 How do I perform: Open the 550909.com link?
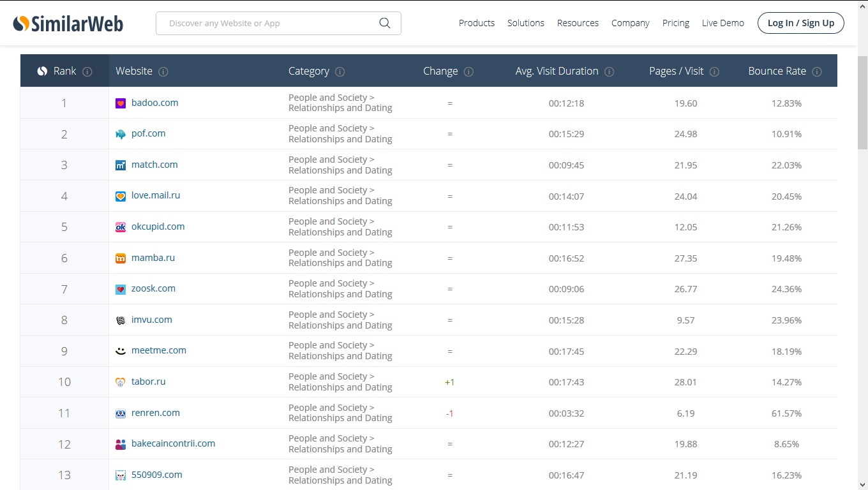[157, 475]
